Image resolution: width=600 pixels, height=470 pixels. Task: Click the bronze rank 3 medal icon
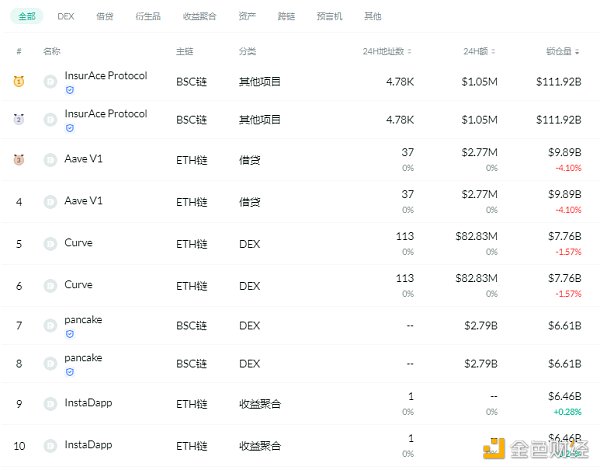click(x=19, y=160)
